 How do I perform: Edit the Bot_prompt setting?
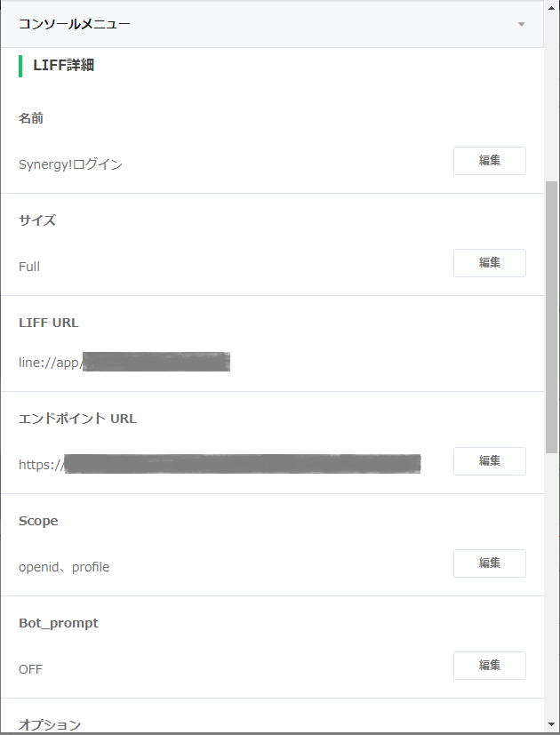tap(489, 666)
